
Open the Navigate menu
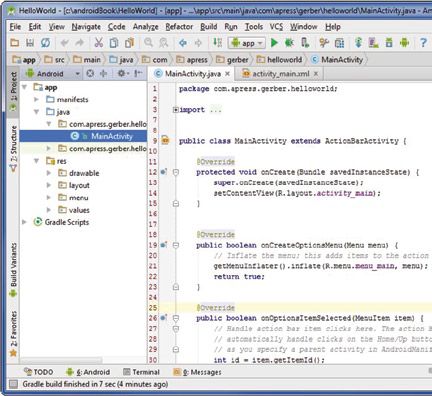pos(86,27)
